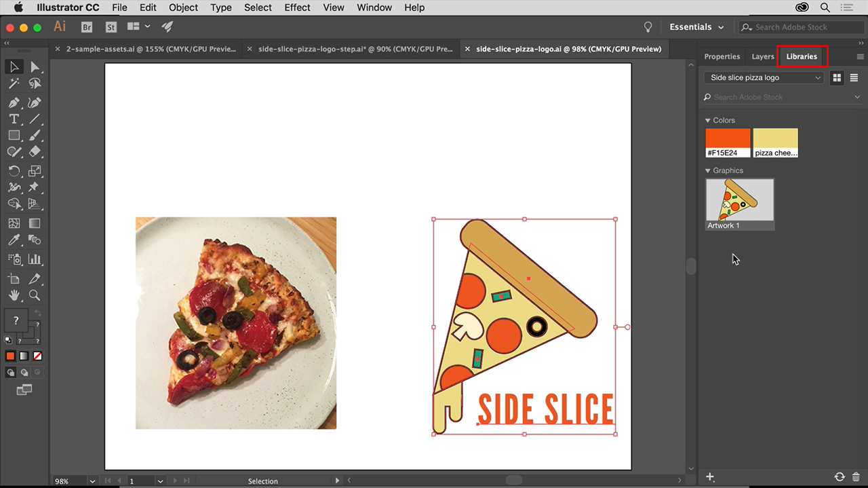Viewport: 868px width, 488px height.
Task: Pick the Column Graph tool
Action: coord(35,259)
